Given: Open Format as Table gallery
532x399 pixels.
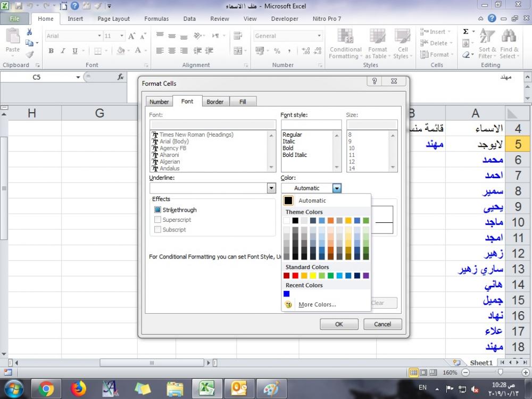Looking at the screenshot, I should click(377, 44).
